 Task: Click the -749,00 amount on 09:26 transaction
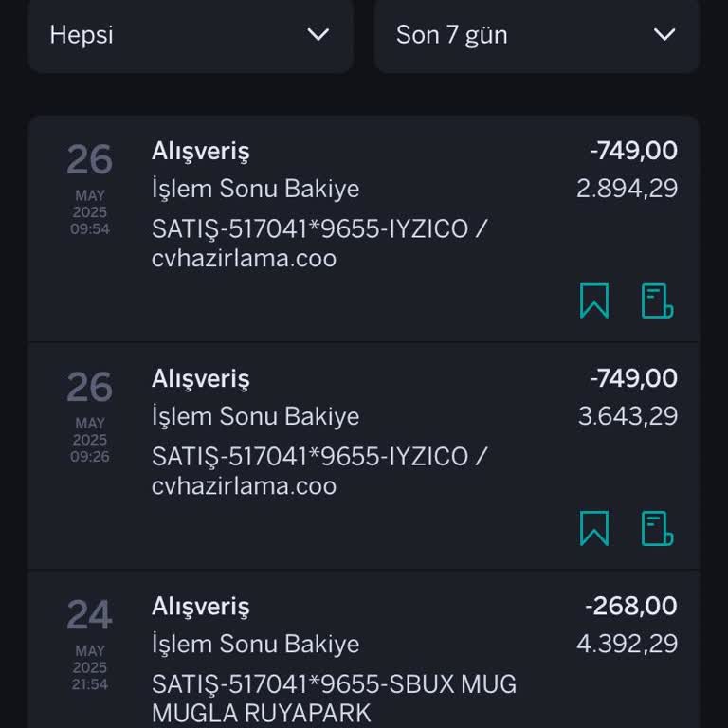tap(633, 378)
